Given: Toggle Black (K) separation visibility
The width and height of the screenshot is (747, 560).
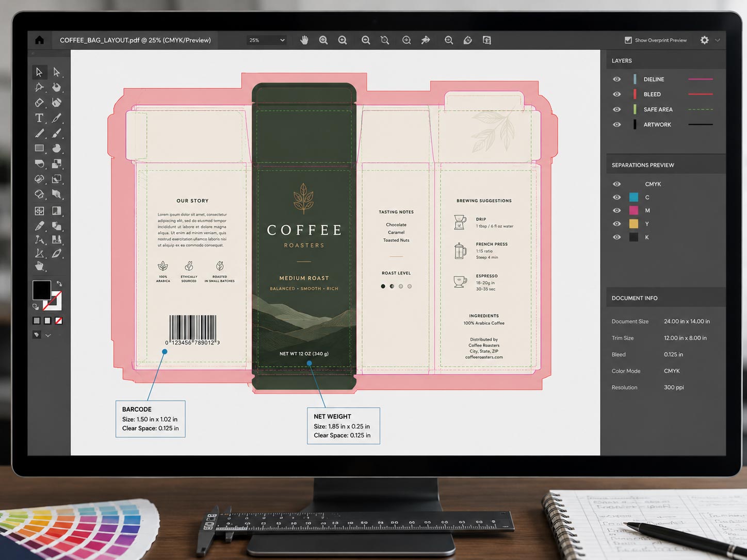Looking at the screenshot, I should [616, 237].
